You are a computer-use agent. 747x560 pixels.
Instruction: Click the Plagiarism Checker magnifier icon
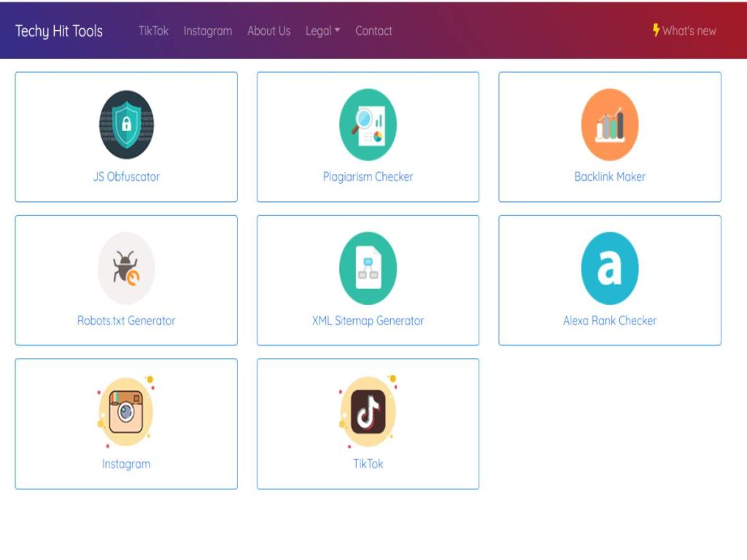click(x=367, y=124)
